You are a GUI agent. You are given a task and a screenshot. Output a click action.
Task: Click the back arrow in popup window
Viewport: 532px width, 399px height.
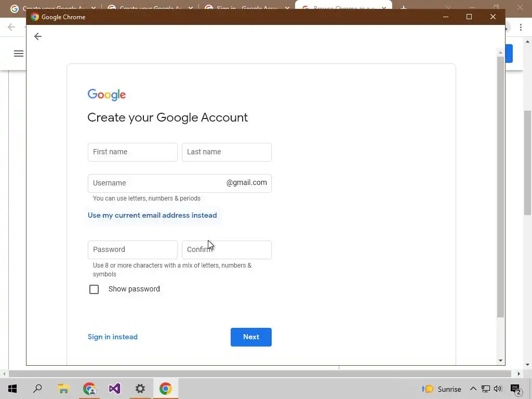[37, 36]
